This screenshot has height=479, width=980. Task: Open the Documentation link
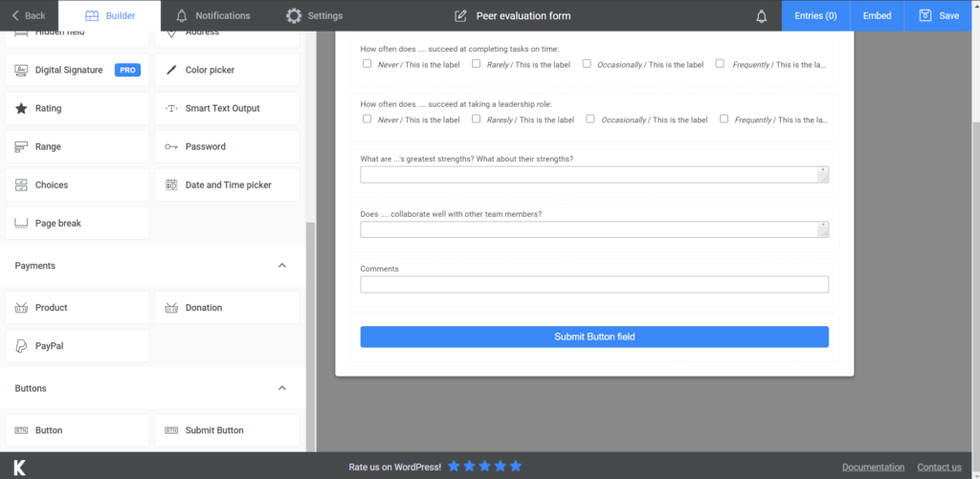873,468
